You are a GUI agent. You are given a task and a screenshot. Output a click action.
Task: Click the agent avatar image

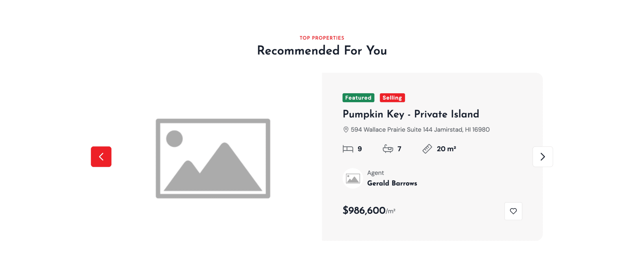(353, 178)
